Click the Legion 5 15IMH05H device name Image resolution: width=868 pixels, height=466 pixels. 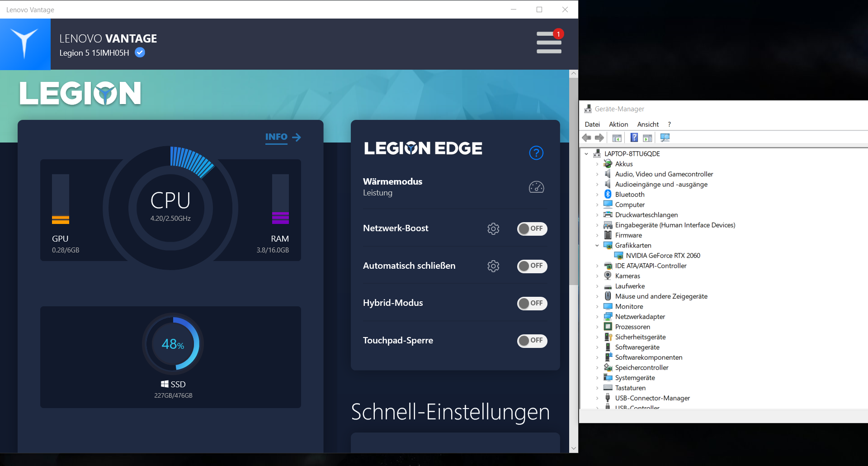94,53
